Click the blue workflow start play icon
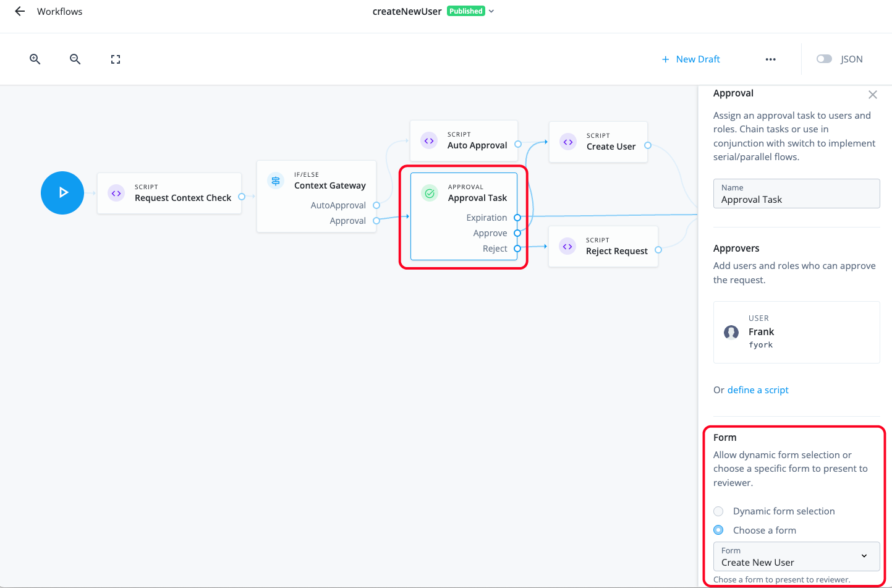Screen dimensions: 892x588 click(x=62, y=193)
